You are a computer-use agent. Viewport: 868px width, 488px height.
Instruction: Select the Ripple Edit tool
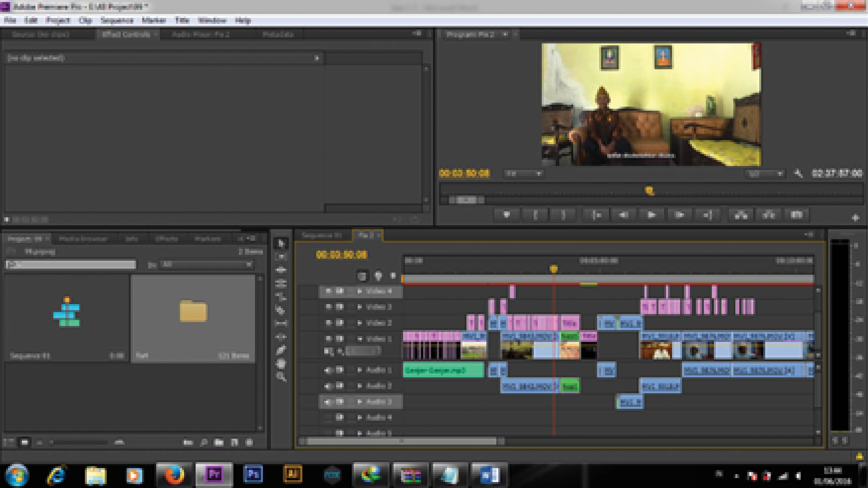coord(281,270)
